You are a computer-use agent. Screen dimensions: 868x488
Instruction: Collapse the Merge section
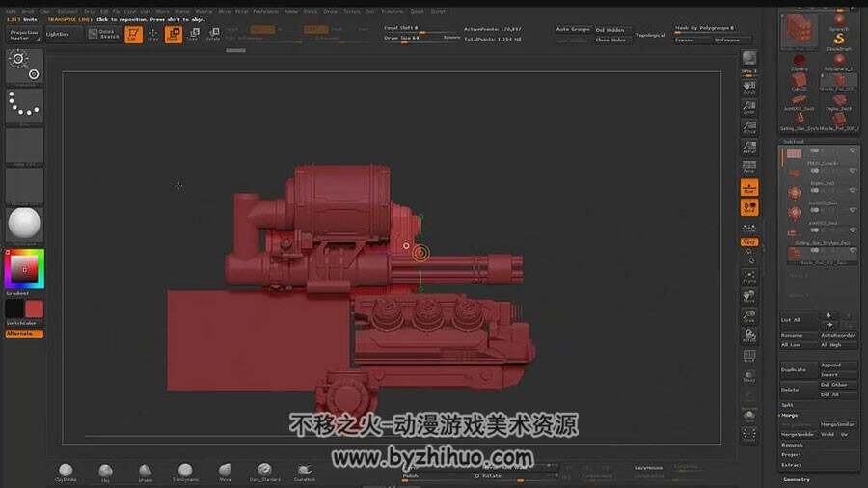point(789,415)
